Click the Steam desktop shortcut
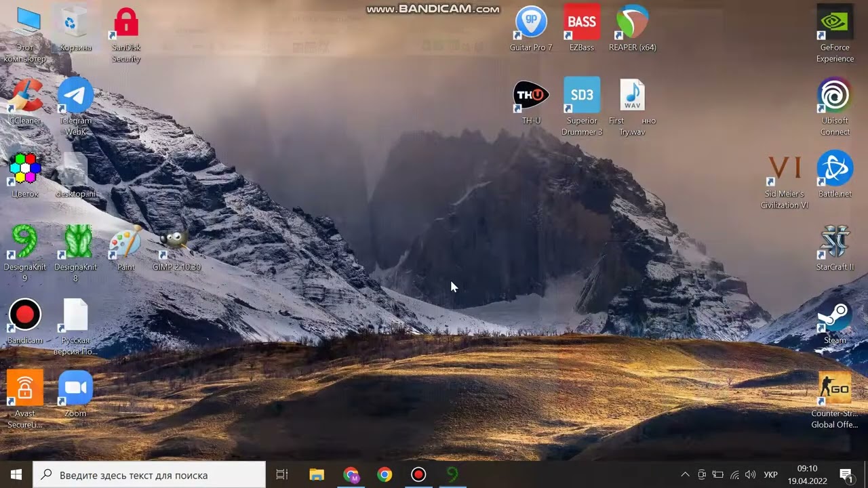The image size is (868, 488). 835,321
